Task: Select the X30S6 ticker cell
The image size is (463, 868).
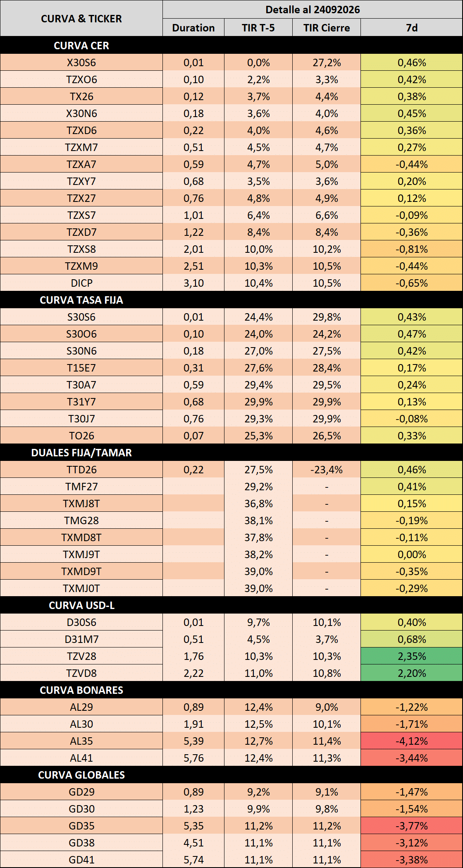Action: [81, 62]
